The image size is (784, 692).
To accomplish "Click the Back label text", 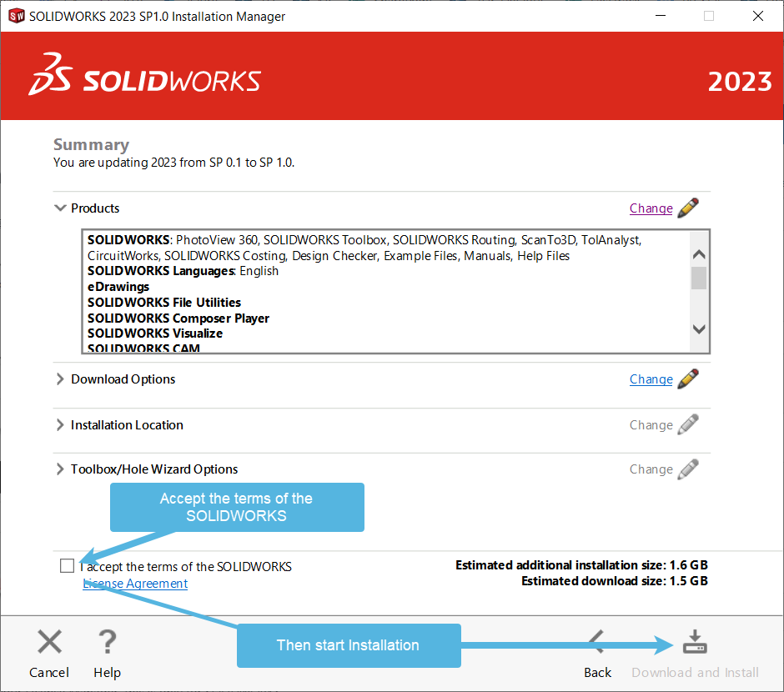I will [x=597, y=673].
